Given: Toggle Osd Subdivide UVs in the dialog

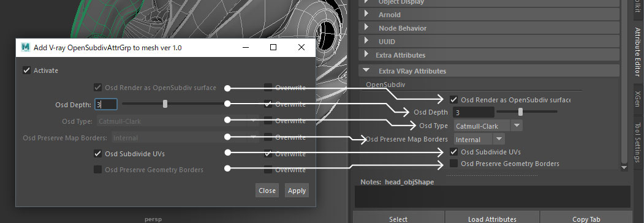Looking at the screenshot, I should click(x=98, y=154).
